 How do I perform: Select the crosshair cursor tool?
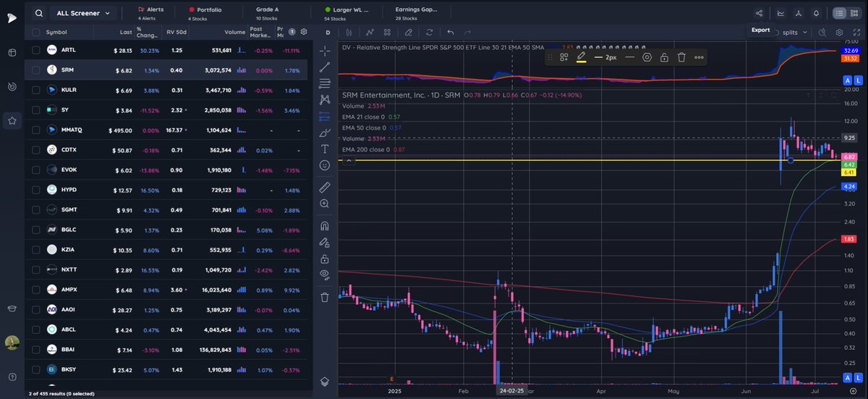[325, 51]
